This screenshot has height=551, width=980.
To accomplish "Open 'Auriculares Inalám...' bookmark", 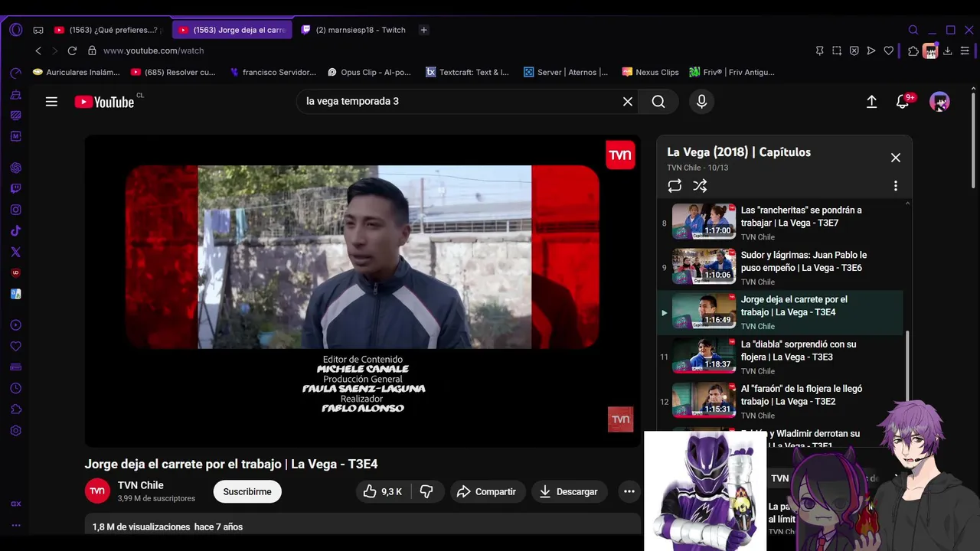I will click(x=77, y=72).
